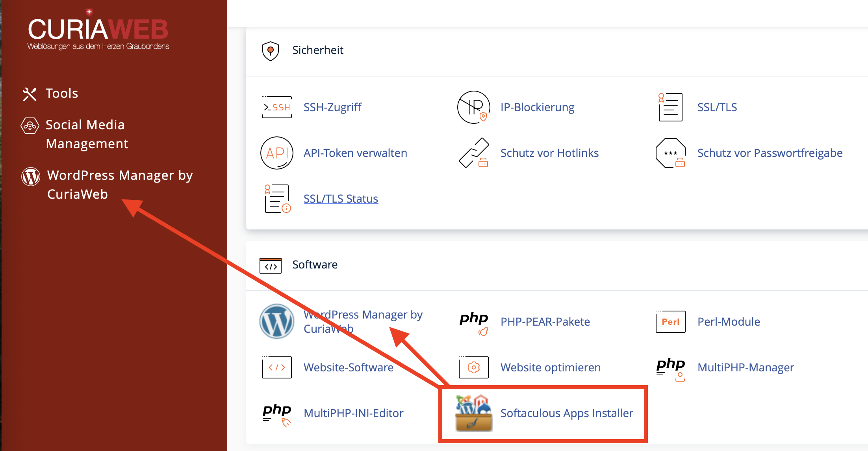Click the Software code window icon
This screenshot has height=451, width=868.
(271, 265)
